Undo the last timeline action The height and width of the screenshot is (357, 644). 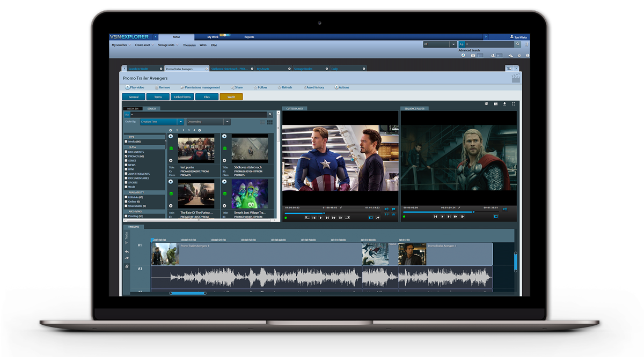tap(127, 251)
